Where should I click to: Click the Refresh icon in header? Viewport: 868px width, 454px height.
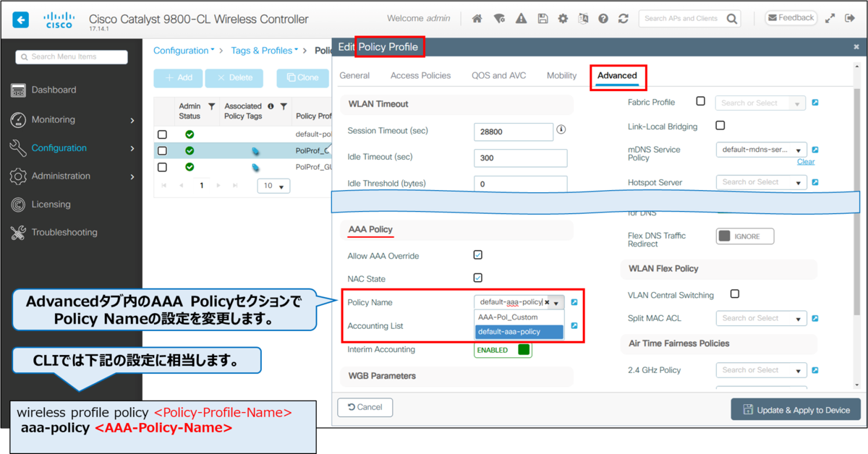click(x=624, y=19)
